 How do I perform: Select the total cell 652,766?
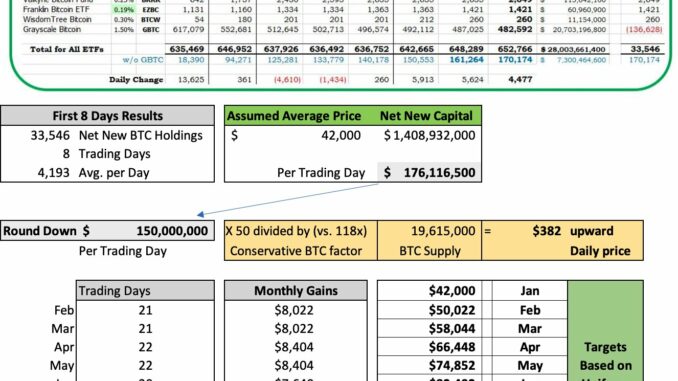(x=515, y=49)
